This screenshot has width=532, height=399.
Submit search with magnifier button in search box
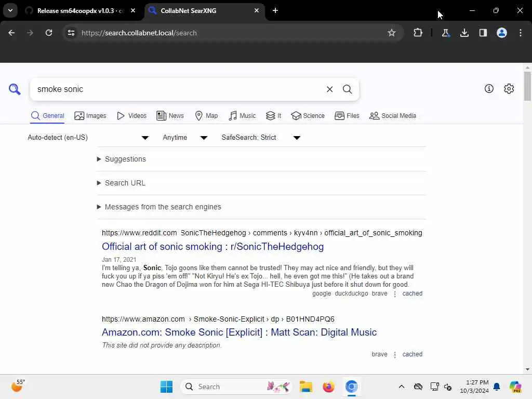pyautogui.click(x=347, y=89)
